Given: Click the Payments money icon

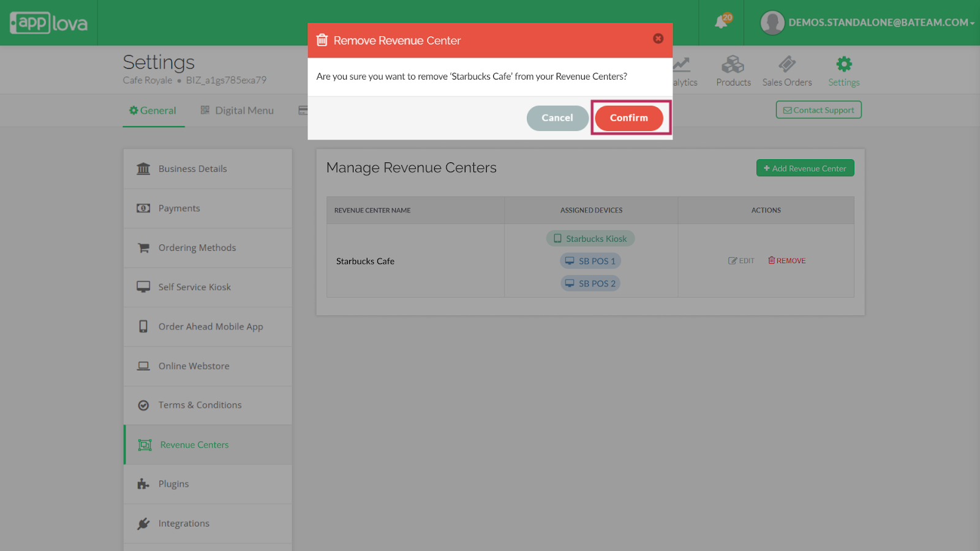Looking at the screenshot, I should coord(143,208).
